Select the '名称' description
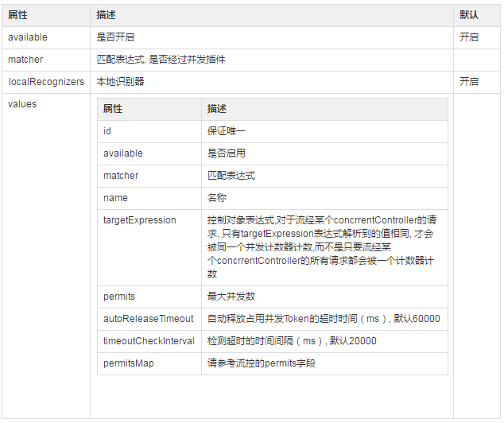Viewport: 504px width, 423px height. 217,198
